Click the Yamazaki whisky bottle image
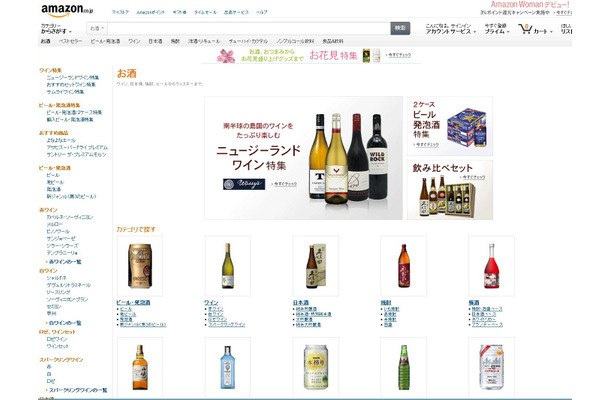 (x=140, y=367)
